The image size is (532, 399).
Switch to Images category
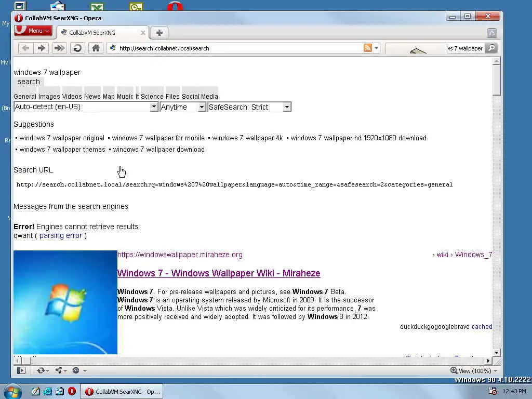pyautogui.click(x=49, y=96)
